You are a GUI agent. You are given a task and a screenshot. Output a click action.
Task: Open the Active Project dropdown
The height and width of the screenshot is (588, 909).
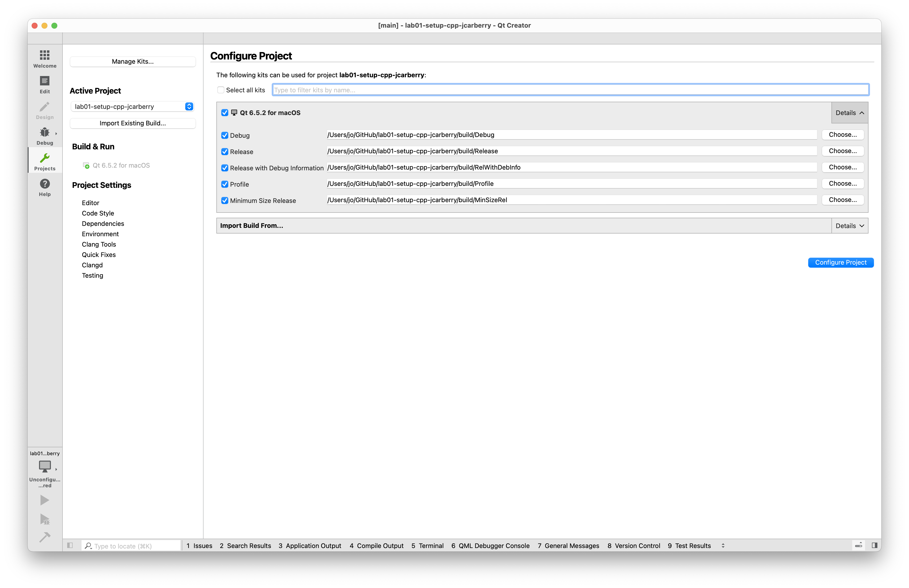click(133, 106)
